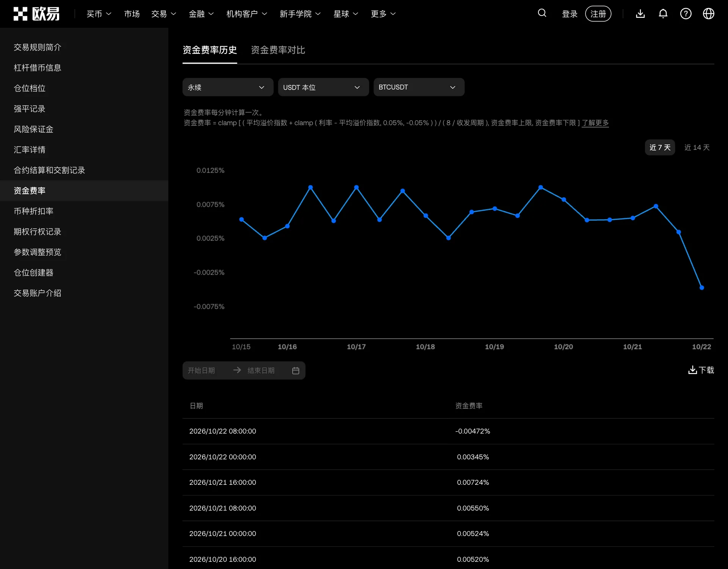The width and height of the screenshot is (728, 569).
Task: Open 交易规则简介 in the sidebar
Action: pyautogui.click(x=84, y=47)
